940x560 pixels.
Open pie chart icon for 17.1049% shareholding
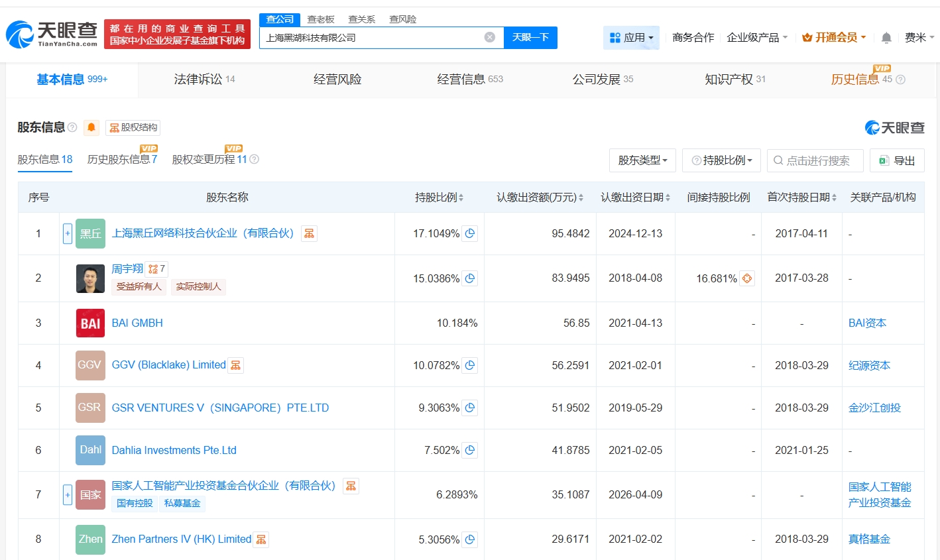click(x=470, y=233)
